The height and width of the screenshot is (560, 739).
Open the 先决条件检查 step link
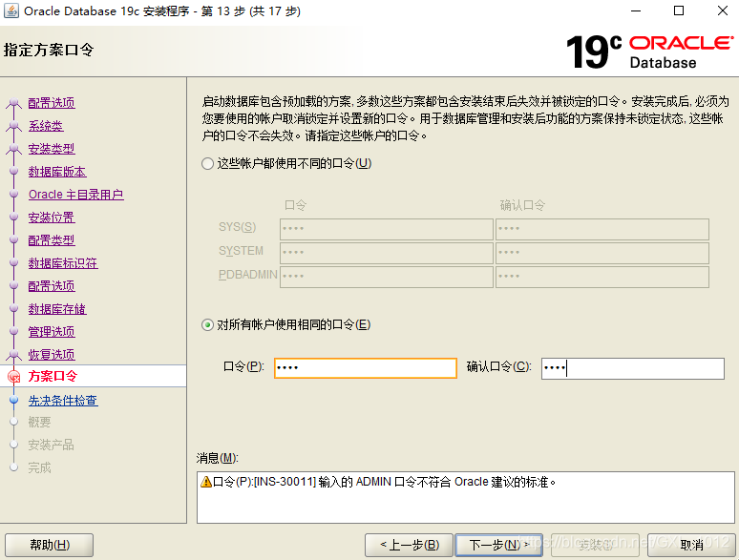pyautogui.click(x=63, y=401)
